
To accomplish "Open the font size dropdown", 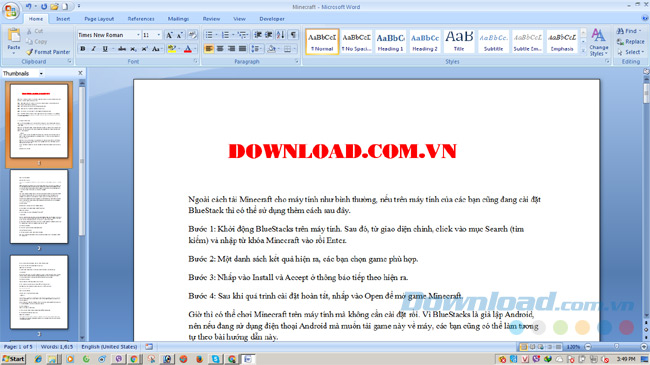I will [x=158, y=35].
